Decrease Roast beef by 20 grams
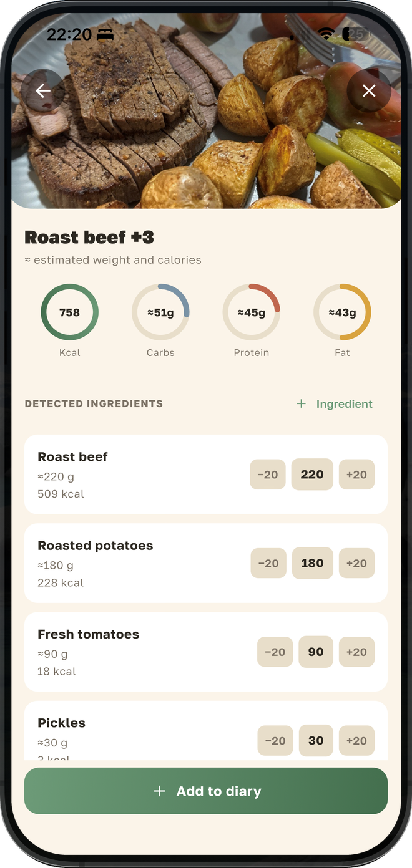 pos(268,475)
